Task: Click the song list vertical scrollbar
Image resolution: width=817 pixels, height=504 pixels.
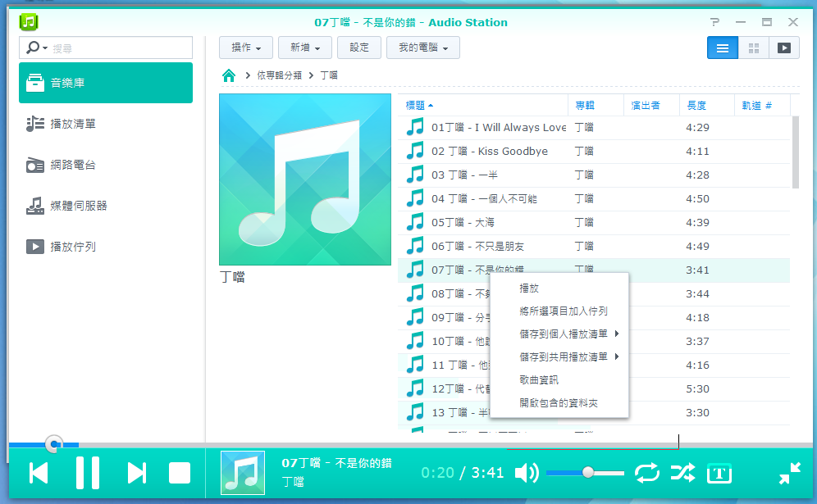Action: (795, 152)
